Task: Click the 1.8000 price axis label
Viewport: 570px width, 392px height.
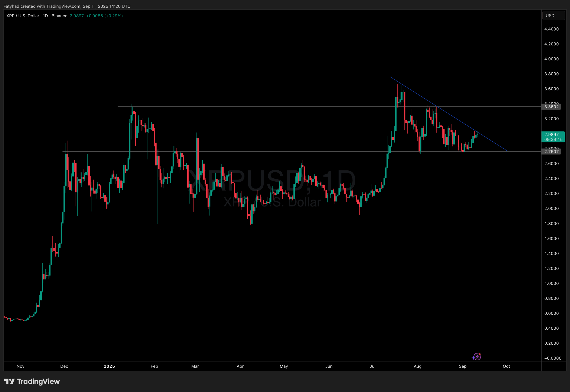Action: (551, 224)
